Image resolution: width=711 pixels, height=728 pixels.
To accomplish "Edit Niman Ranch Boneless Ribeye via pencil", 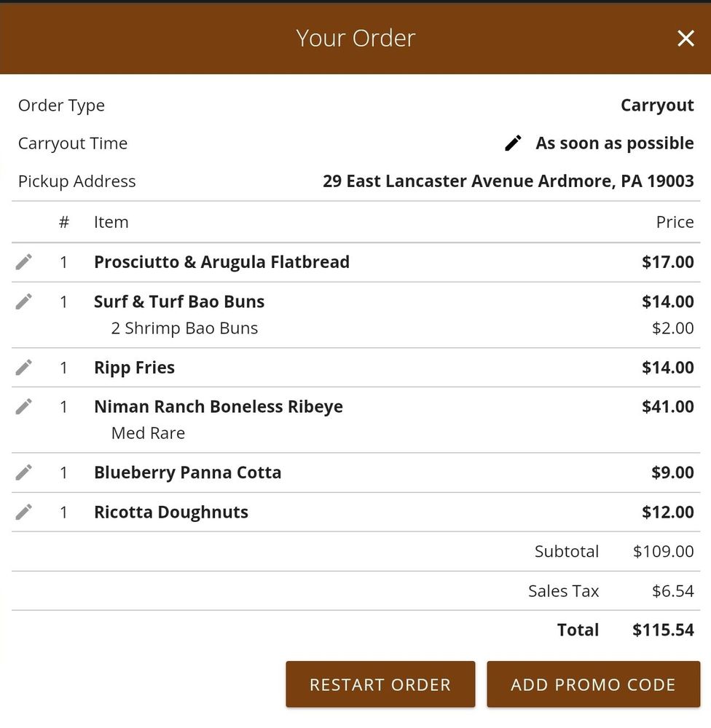I will point(24,406).
